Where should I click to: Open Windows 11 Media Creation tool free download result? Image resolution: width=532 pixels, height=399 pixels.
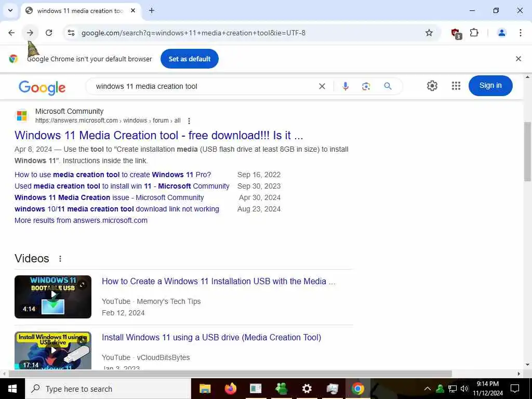pos(159,136)
